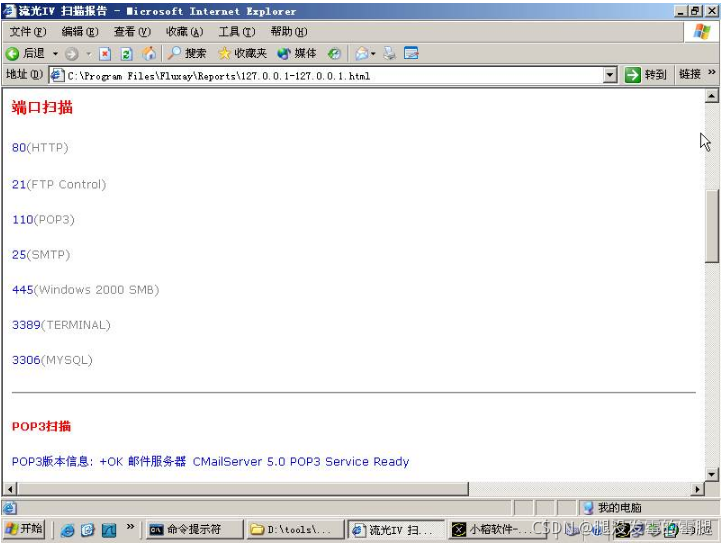The width and height of the screenshot is (728, 545).
Task: Click the status bar page icon
Action: 10,508
